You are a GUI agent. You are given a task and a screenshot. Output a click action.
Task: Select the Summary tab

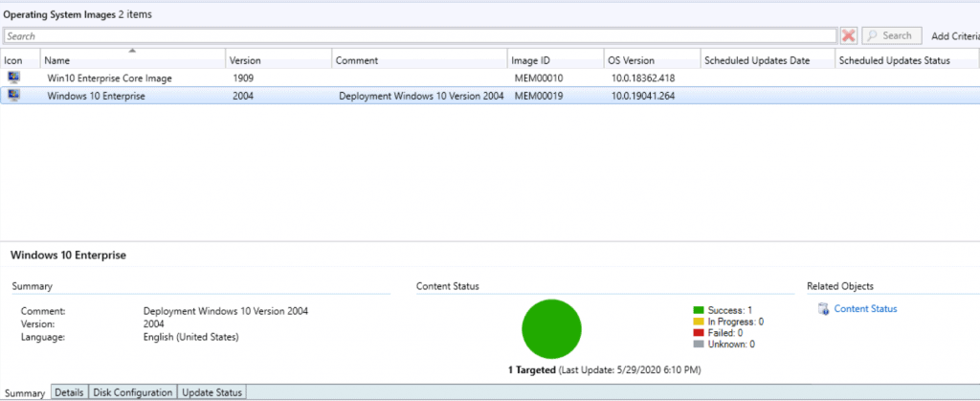(25, 393)
